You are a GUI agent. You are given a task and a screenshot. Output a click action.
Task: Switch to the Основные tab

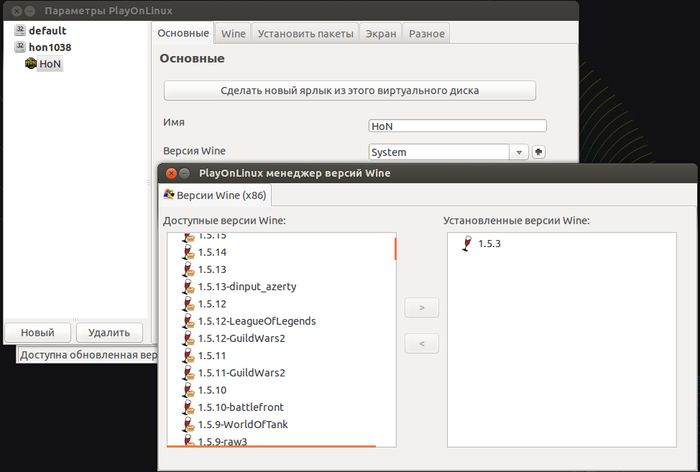coord(183,33)
